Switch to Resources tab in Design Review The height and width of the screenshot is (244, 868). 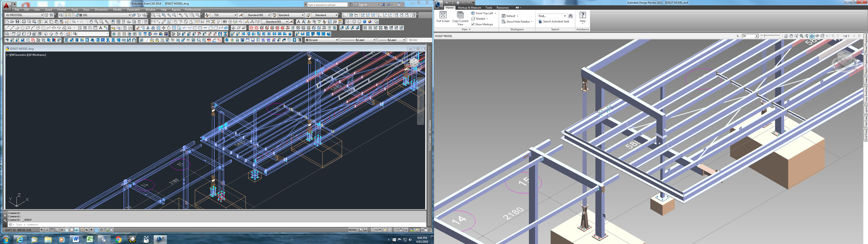(502, 8)
